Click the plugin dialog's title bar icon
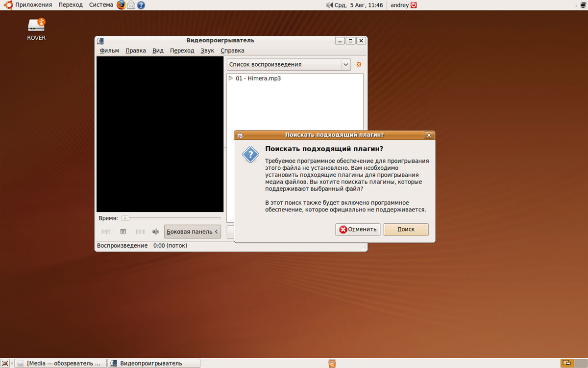Image resolution: width=588 pixels, height=368 pixels. (240, 135)
